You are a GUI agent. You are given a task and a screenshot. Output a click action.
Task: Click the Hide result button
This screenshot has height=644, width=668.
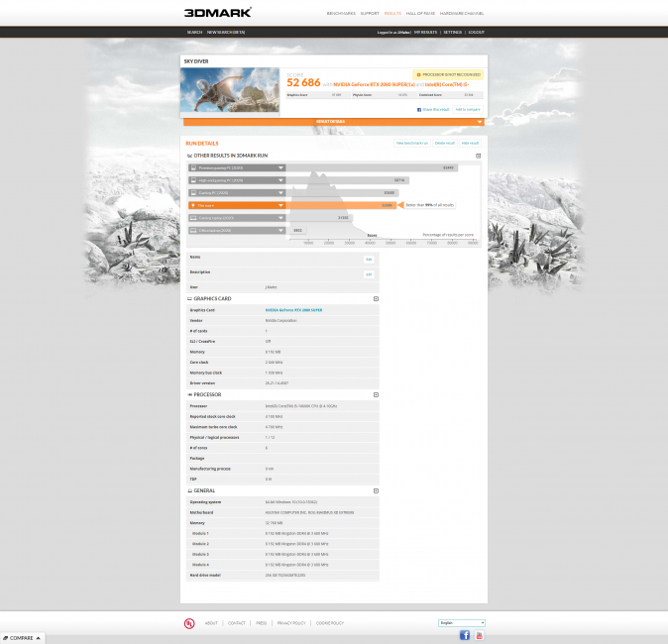pyautogui.click(x=470, y=143)
